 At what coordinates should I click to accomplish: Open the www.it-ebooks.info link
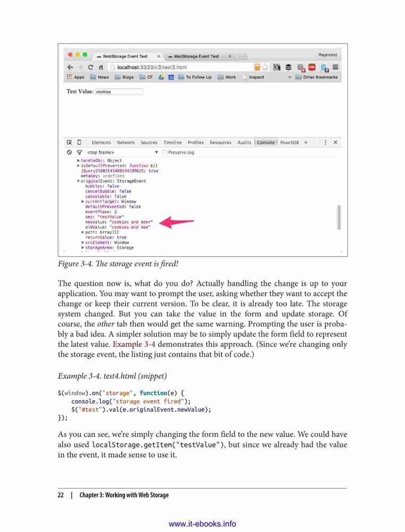202,523
